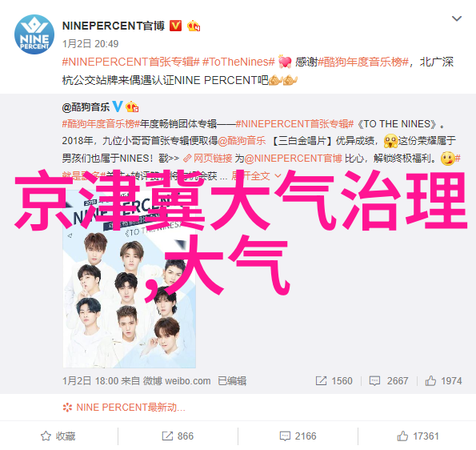Open the NINE PERCENT最新动 topic link
Viewport: 476px width, 450px height.
[124, 407]
